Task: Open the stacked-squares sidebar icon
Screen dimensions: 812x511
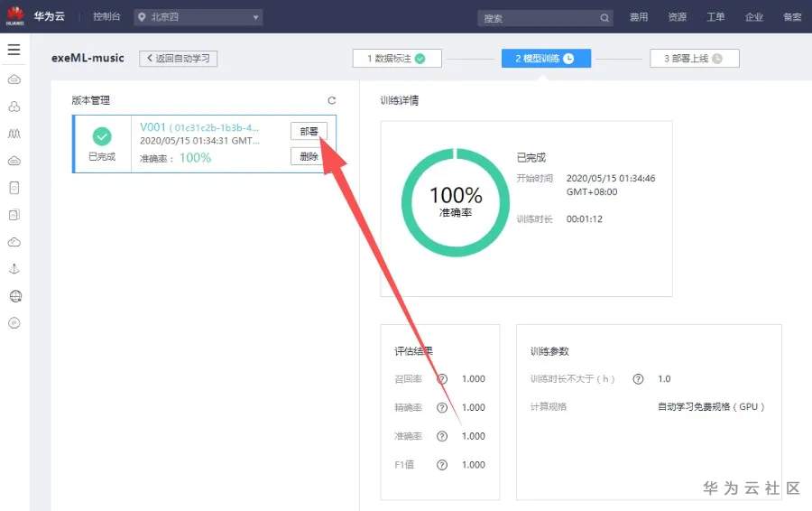Action: pos(14,215)
